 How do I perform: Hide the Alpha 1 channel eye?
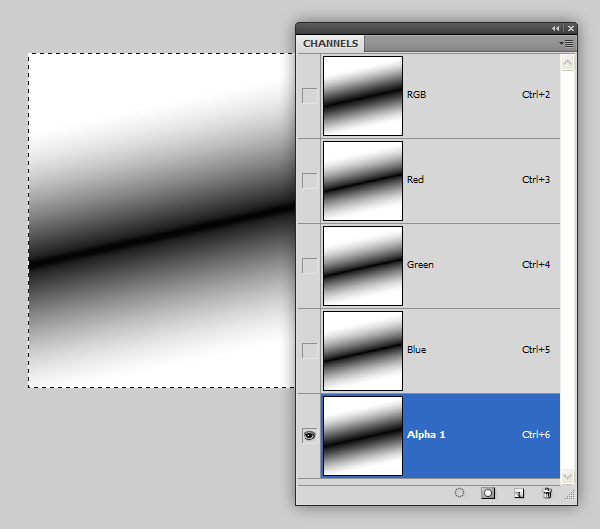tap(309, 436)
